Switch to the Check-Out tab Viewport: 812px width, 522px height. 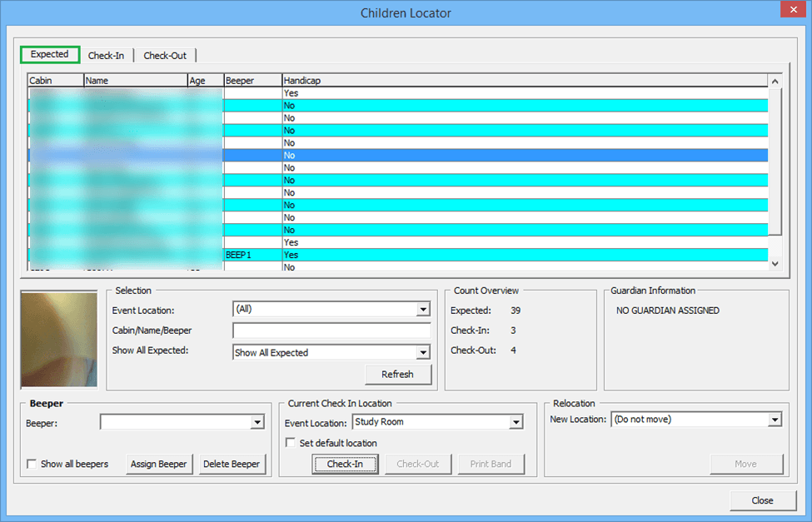click(165, 55)
